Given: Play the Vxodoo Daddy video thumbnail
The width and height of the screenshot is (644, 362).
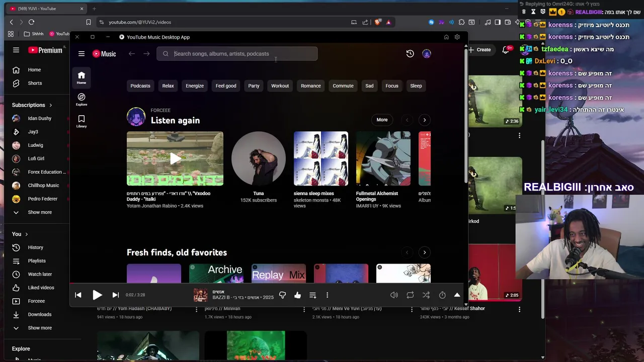Looking at the screenshot, I should coord(175,159).
